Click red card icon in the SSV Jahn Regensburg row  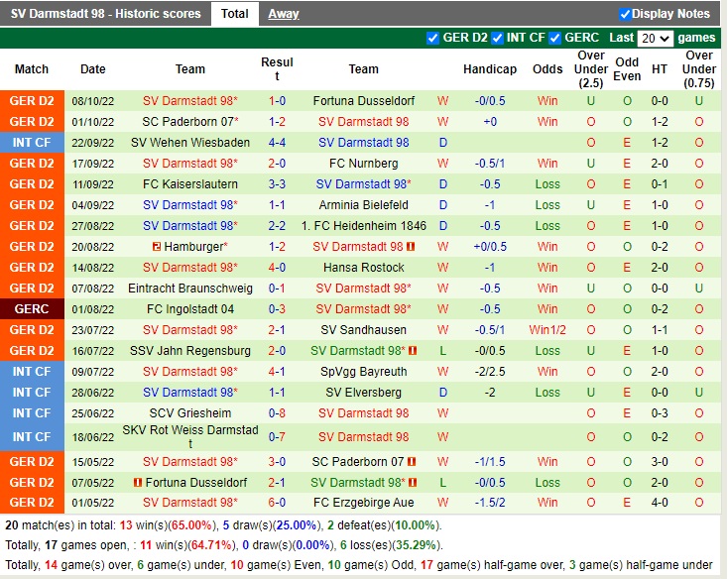click(413, 351)
